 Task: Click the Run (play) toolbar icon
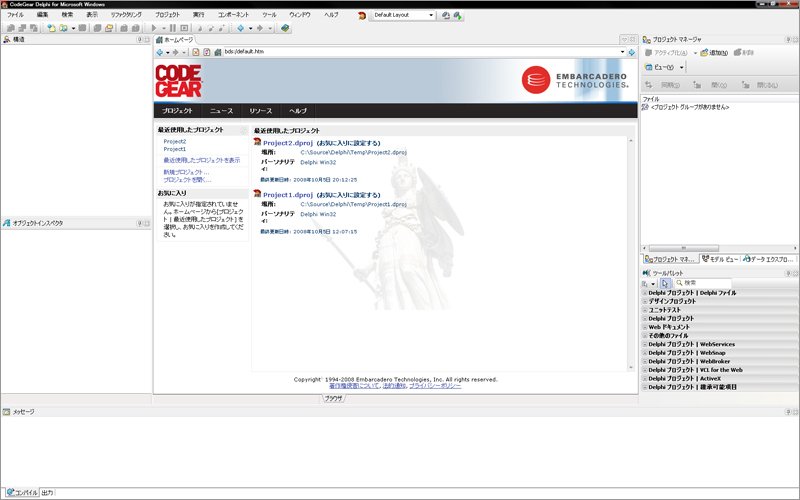pos(154,28)
